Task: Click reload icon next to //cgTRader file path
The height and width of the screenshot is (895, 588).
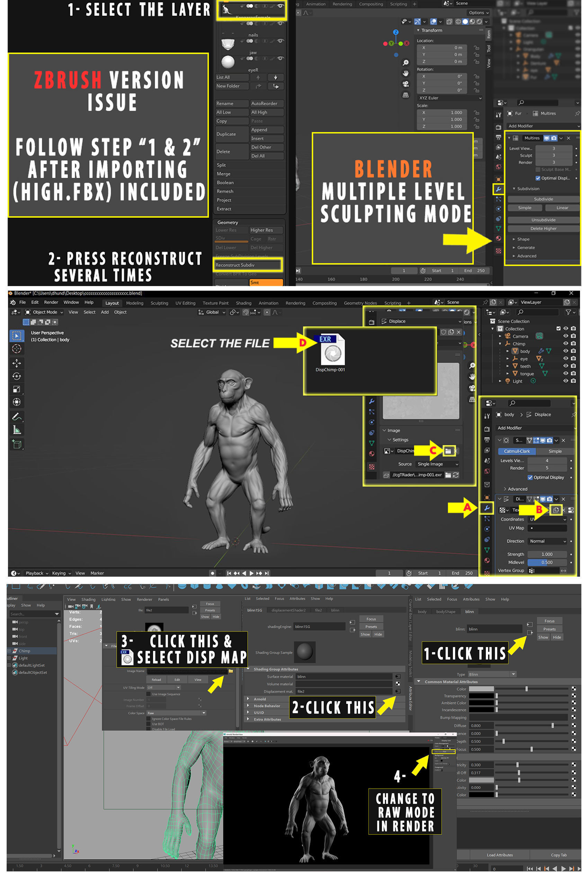Action: pos(456,475)
